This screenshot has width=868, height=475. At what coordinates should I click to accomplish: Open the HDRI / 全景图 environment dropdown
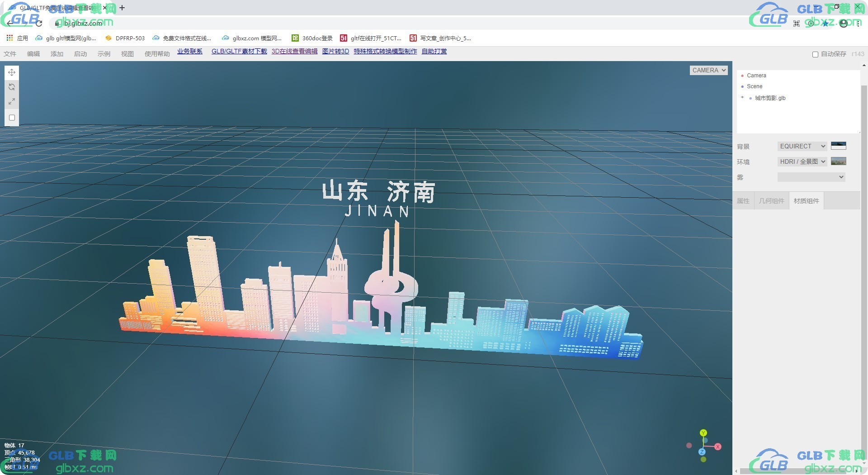pyautogui.click(x=802, y=161)
